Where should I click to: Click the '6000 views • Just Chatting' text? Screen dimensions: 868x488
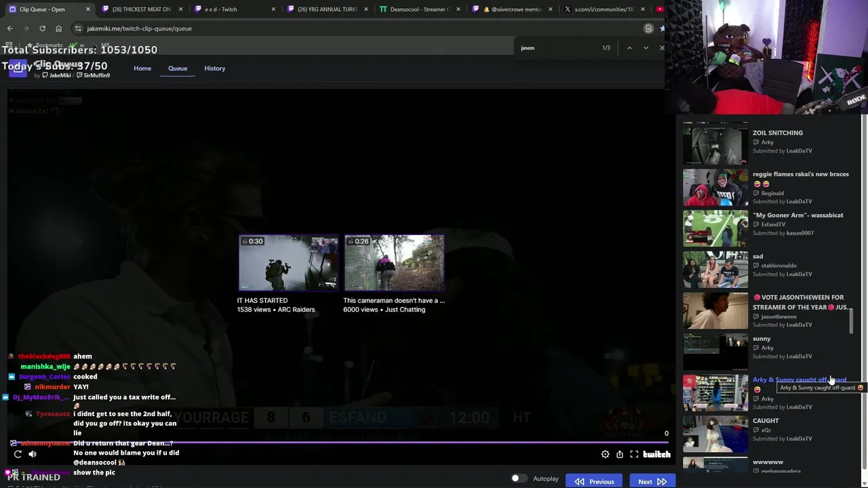384,310
